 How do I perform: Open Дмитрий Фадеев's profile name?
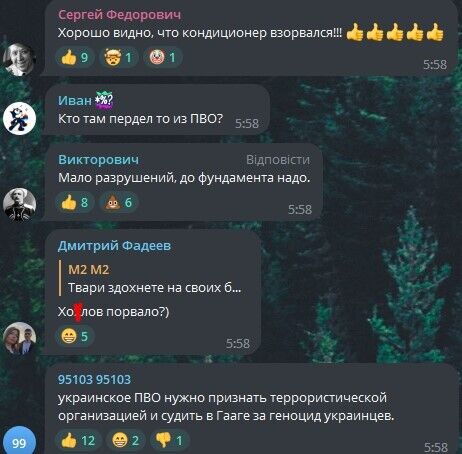coord(114,246)
